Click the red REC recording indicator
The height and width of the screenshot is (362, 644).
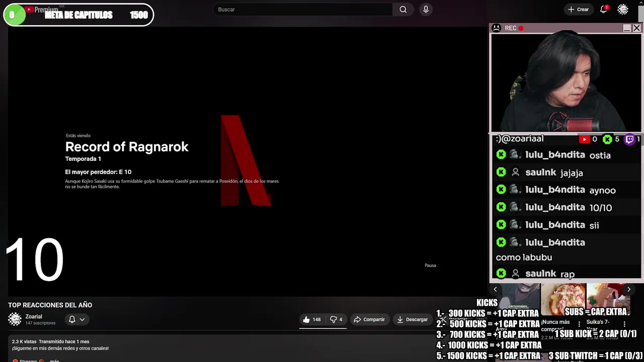coord(521,28)
